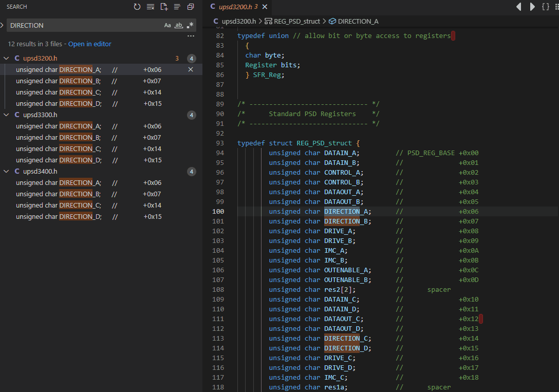The width and height of the screenshot is (559, 392).
Task: Open DIRECTION_C result under upsd3200.h
Action: (101, 92)
